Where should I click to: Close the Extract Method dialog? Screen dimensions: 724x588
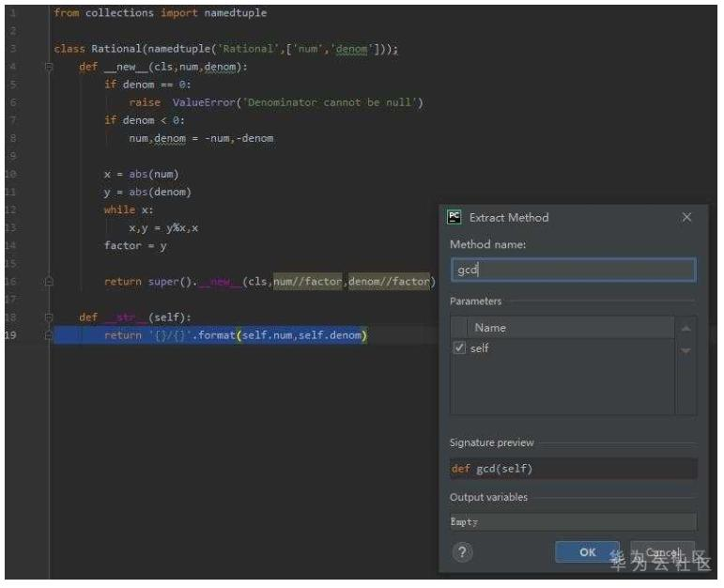686,217
